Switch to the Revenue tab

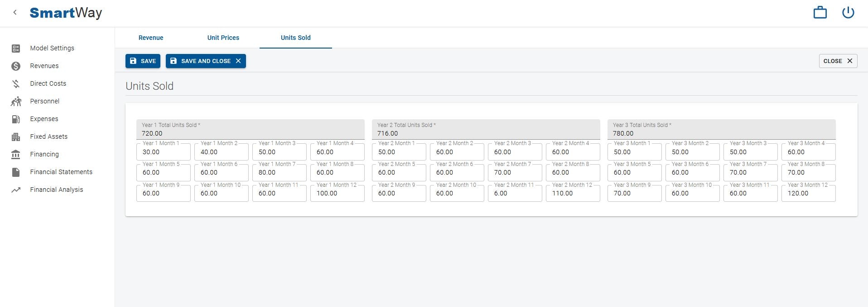click(x=151, y=38)
